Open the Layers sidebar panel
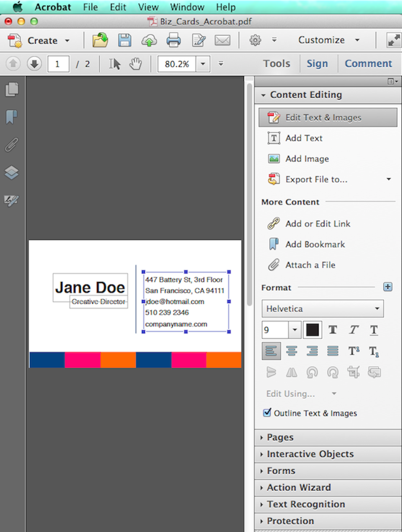The image size is (402, 532). click(x=12, y=173)
